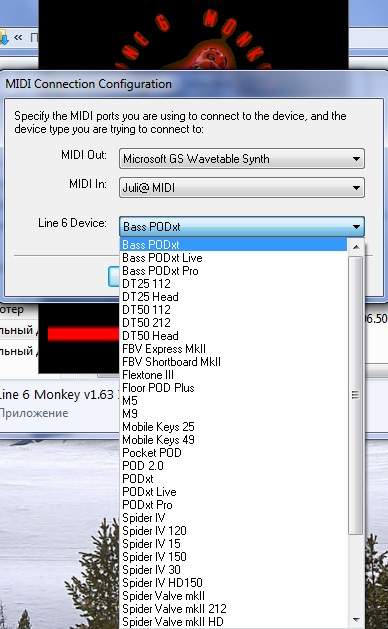
Task: Select FBV Express MkII entry
Action: (x=234, y=349)
